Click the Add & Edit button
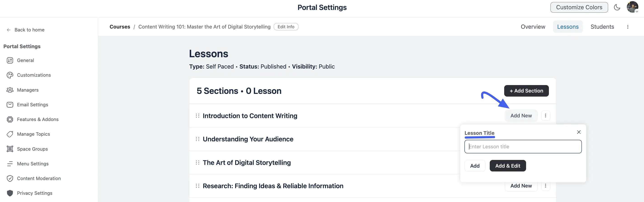This screenshot has width=644, height=202. pos(508,166)
